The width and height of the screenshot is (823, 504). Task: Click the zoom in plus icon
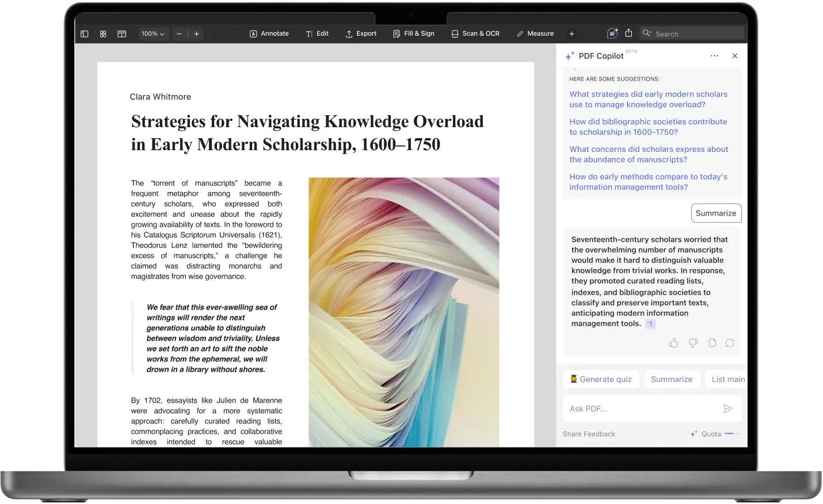[x=196, y=34]
